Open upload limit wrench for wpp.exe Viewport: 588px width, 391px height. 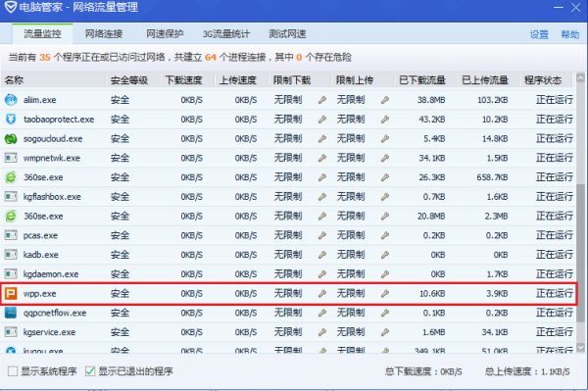pyautogui.click(x=385, y=294)
